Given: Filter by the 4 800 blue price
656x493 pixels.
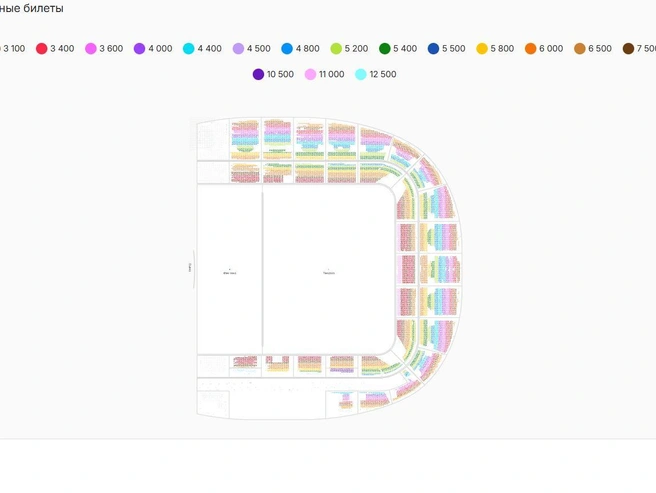Looking at the screenshot, I should [287, 49].
